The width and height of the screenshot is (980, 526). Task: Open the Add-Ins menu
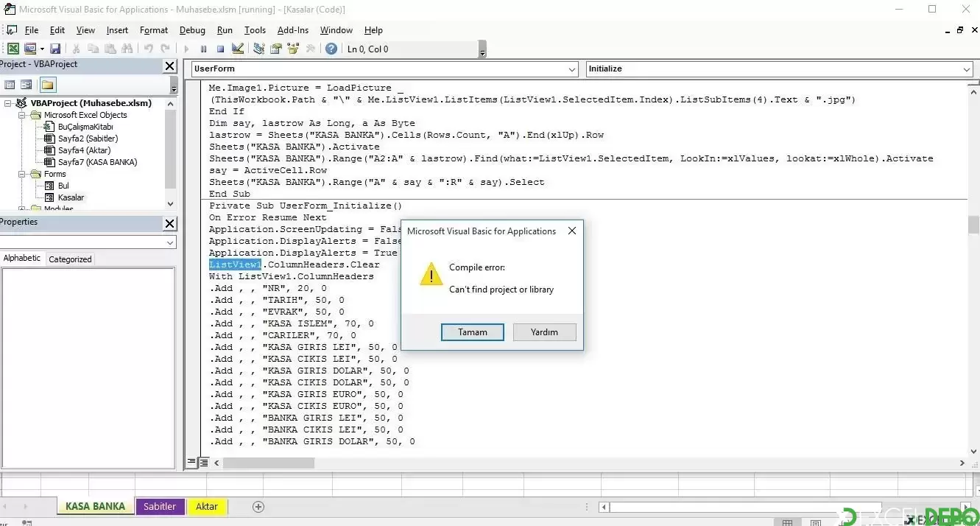point(293,30)
